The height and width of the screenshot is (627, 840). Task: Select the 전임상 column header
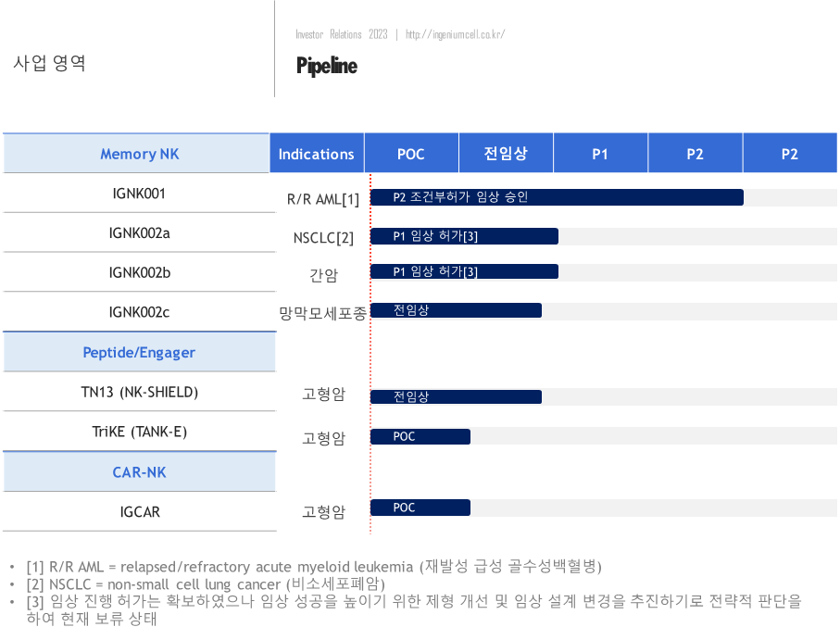click(x=506, y=153)
